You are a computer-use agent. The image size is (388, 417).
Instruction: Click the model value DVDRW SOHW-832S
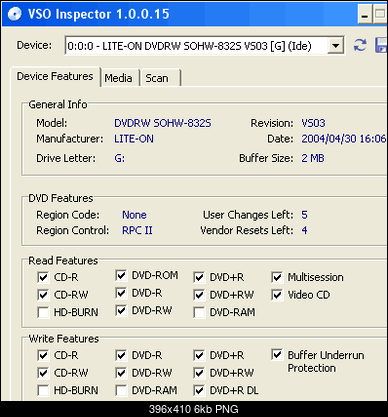pyautogui.click(x=163, y=123)
